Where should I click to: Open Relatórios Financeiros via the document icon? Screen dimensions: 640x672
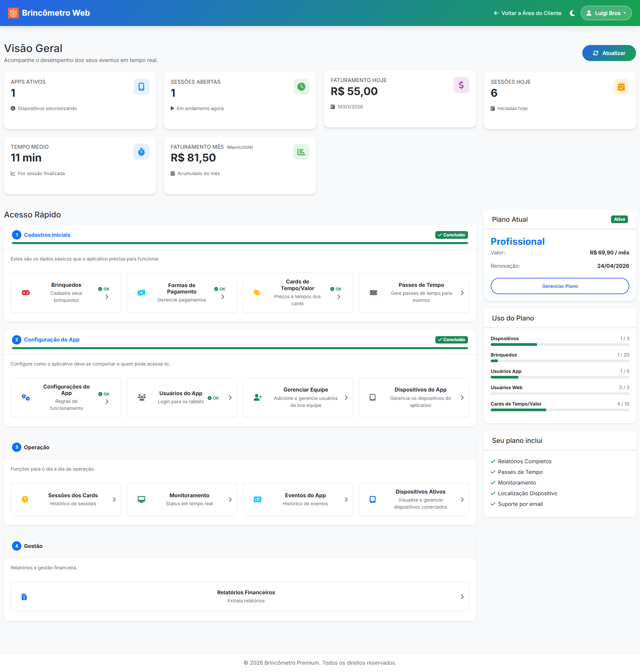[24, 596]
